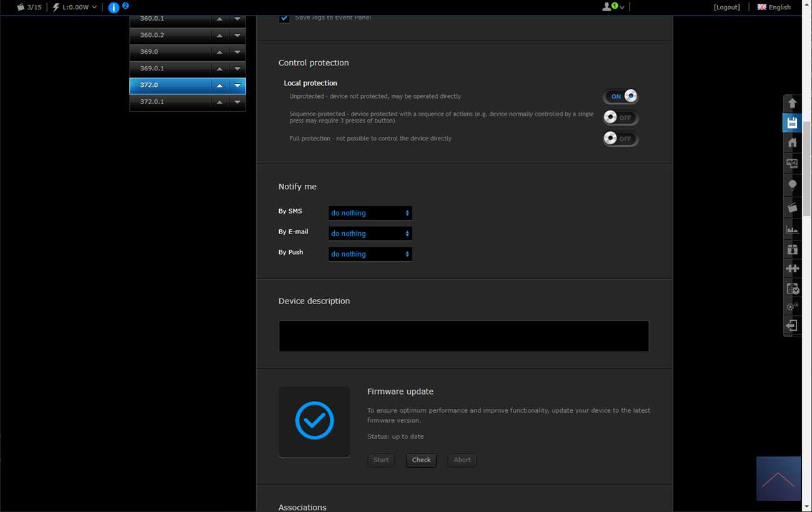Screen dimensions: 812x512
Task: Click the clapperboard scenes sidebar icon
Action: tap(792, 207)
